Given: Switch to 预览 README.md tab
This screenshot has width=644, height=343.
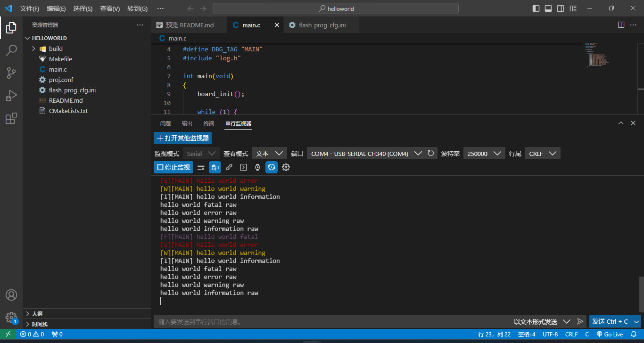Looking at the screenshot, I should coord(189,25).
